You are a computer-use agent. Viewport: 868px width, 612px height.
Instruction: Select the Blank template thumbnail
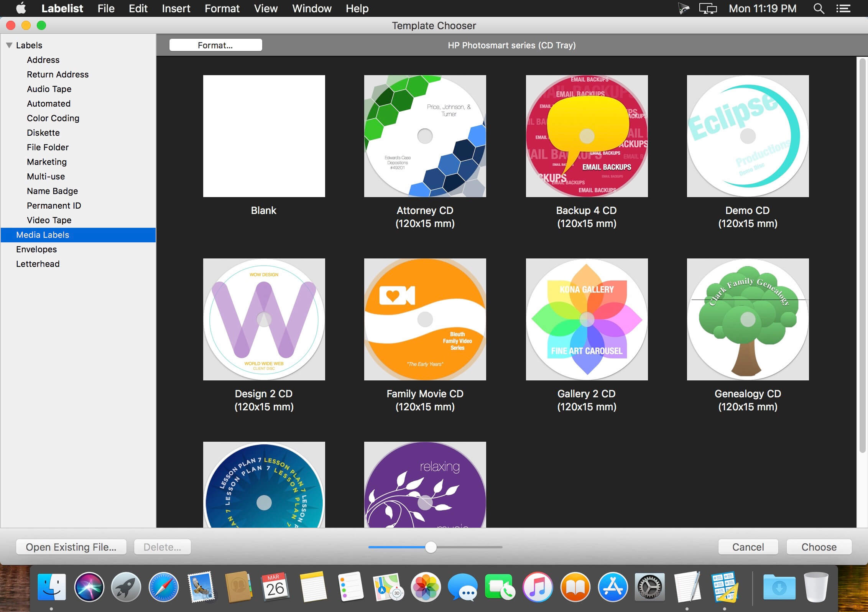[x=264, y=136]
